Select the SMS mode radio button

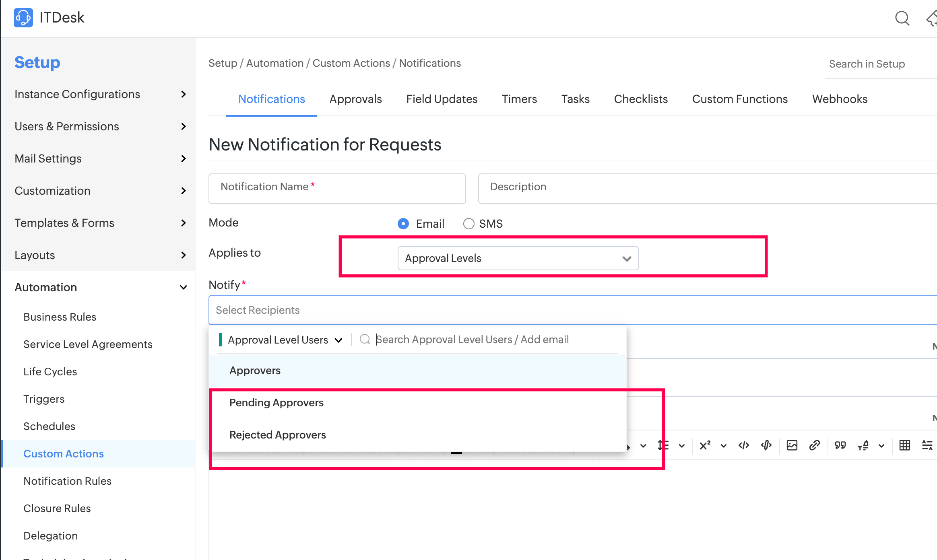point(468,224)
